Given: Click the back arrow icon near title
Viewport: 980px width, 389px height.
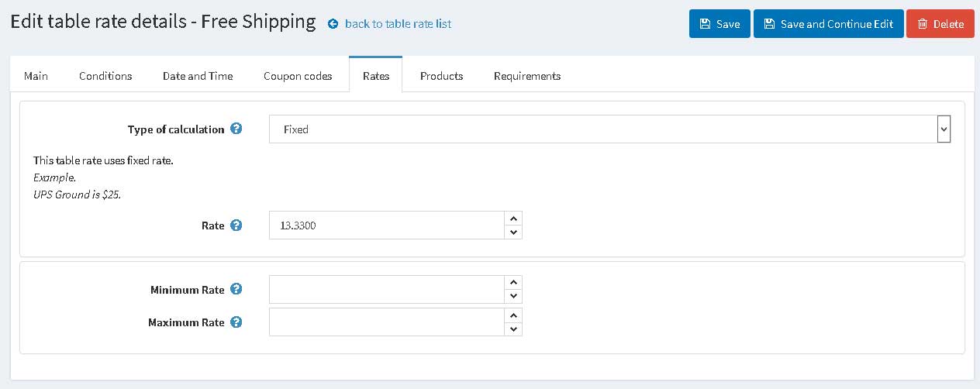Looking at the screenshot, I should coord(333,24).
